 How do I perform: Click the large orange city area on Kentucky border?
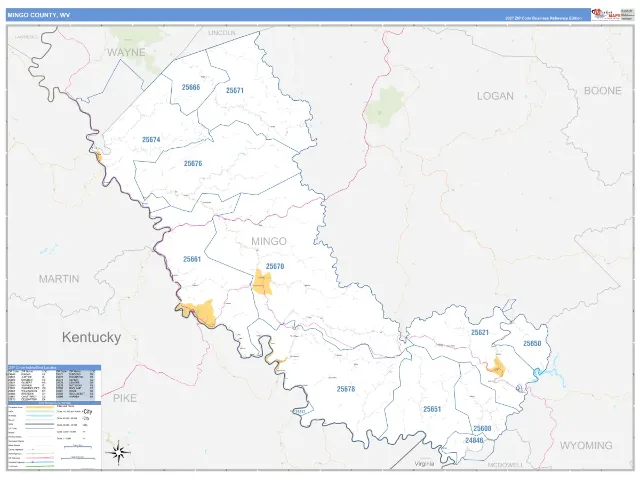coord(202,313)
